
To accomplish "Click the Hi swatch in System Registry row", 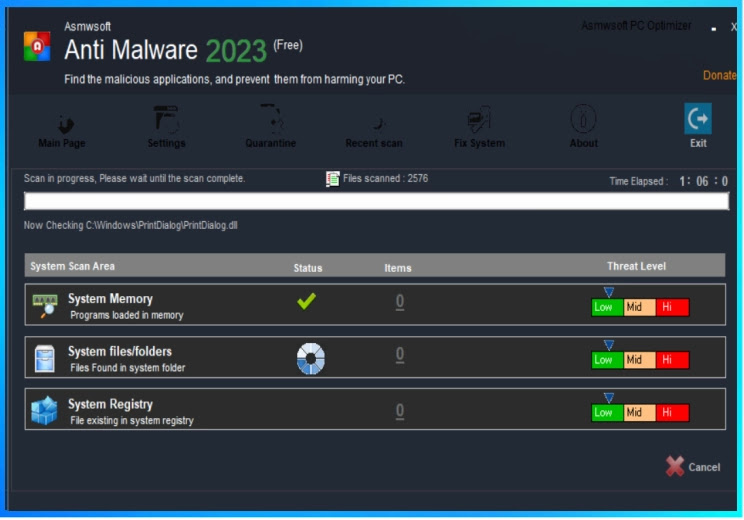I will coord(672,413).
